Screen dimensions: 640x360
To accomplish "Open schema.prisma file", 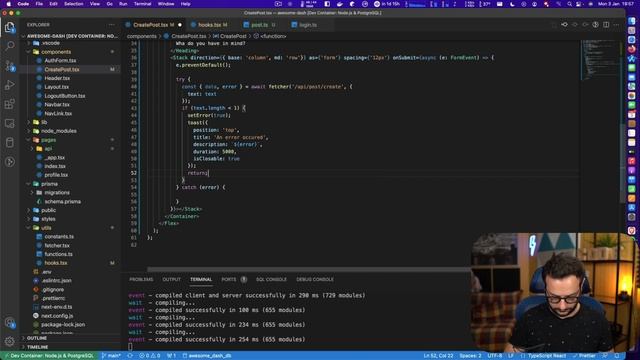I will [x=62, y=202].
